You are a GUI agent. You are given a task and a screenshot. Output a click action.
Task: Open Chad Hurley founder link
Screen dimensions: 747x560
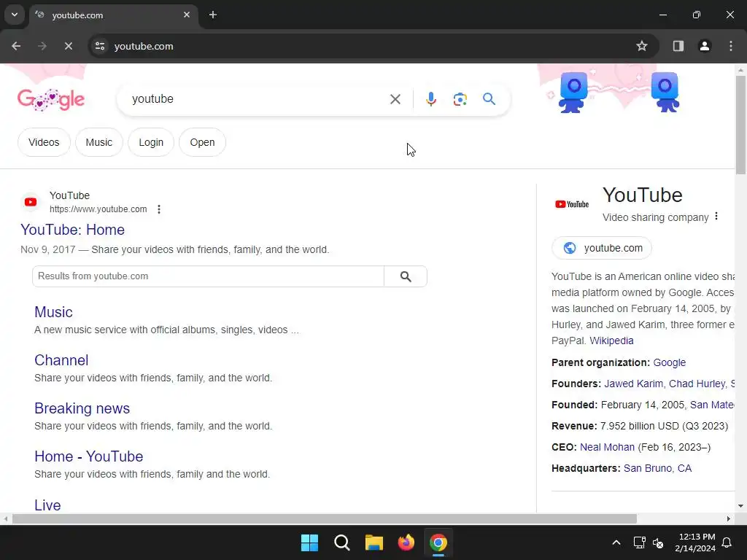697,384
